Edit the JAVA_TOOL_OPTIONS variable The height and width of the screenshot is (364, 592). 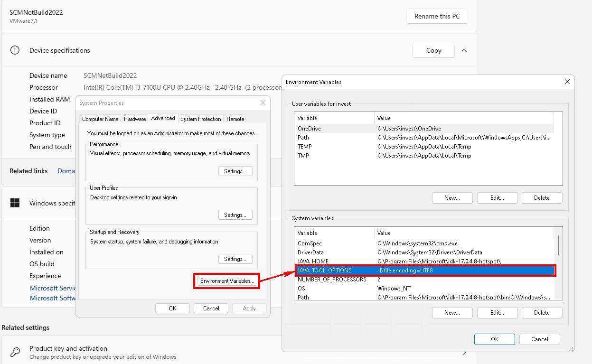[x=497, y=312]
